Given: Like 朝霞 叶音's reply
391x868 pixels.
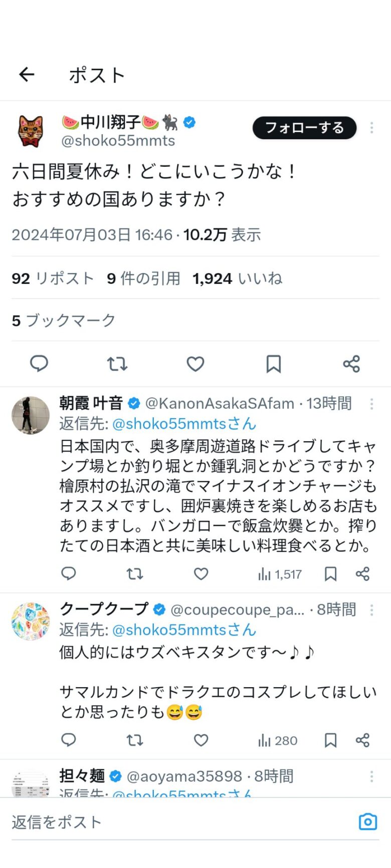Looking at the screenshot, I should (x=201, y=574).
